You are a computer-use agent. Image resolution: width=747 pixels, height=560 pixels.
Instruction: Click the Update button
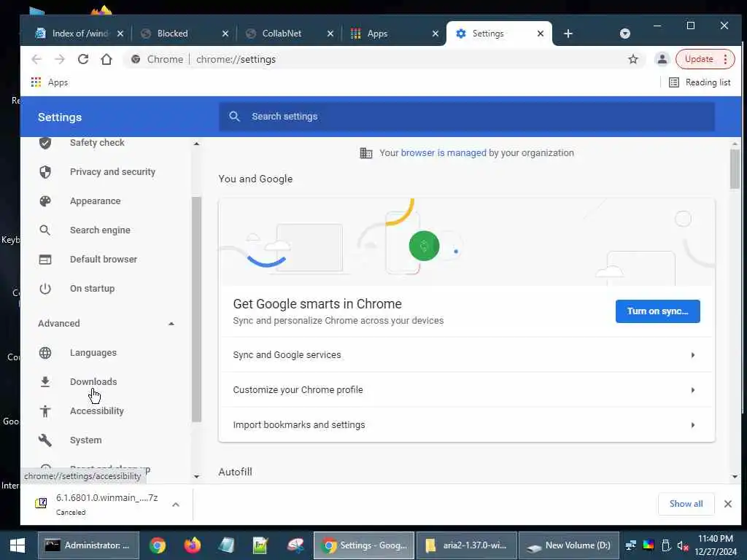click(x=698, y=59)
